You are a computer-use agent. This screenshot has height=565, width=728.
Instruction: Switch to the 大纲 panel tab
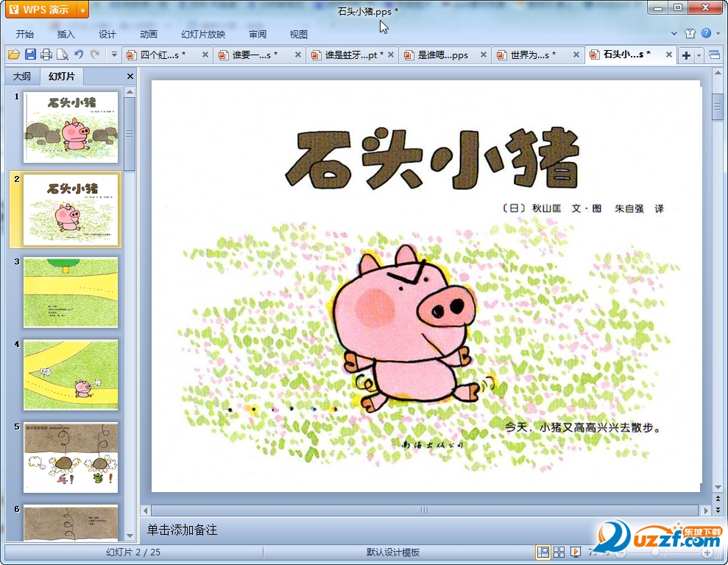point(22,76)
